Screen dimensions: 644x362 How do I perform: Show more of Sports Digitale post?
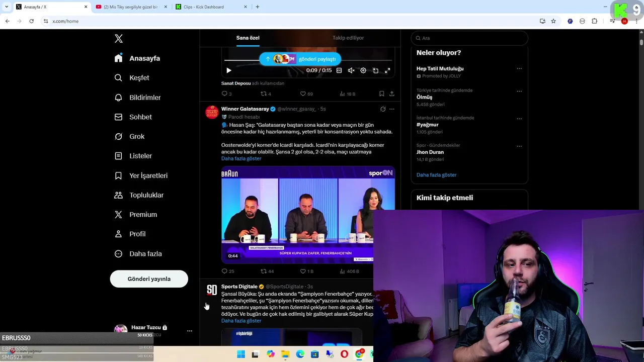[x=241, y=321]
